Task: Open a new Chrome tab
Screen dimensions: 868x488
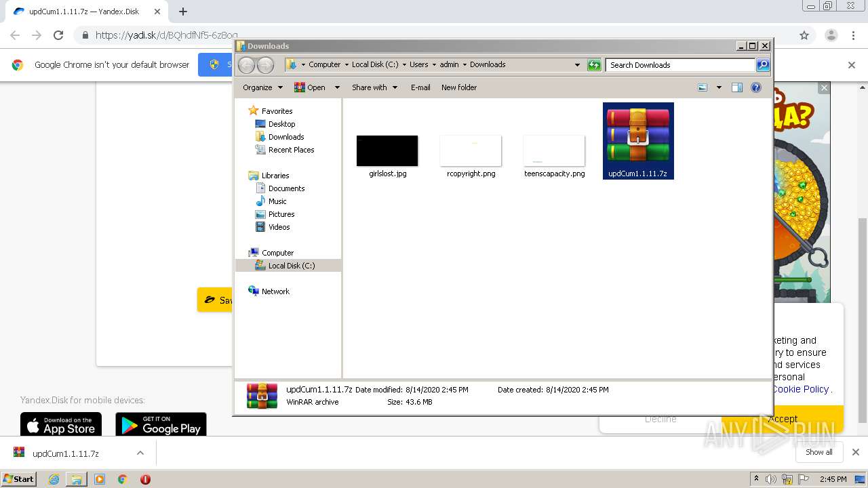Action: 182,12
